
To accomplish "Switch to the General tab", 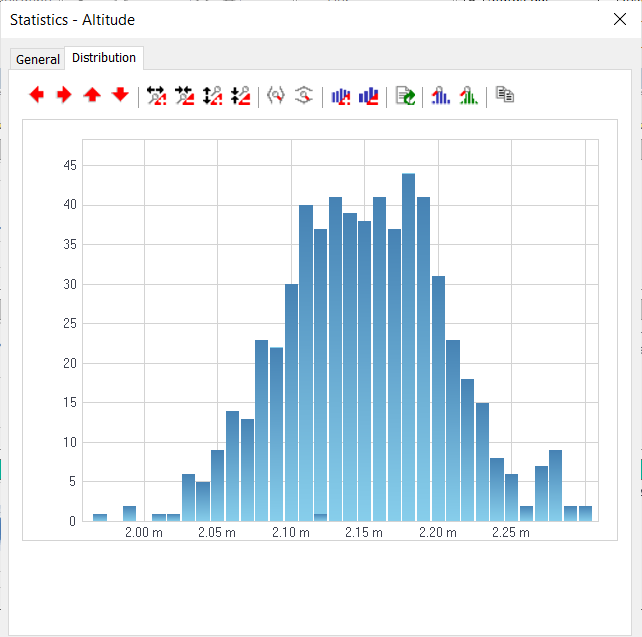I will [x=38, y=59].
